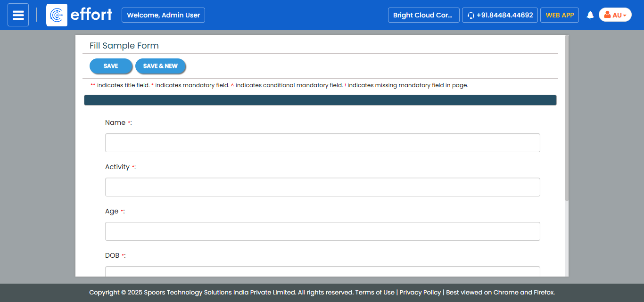Expand the AU user account dropdown
Image resolution: width=644 pixels, height=302 pixels.
[615, 15]
